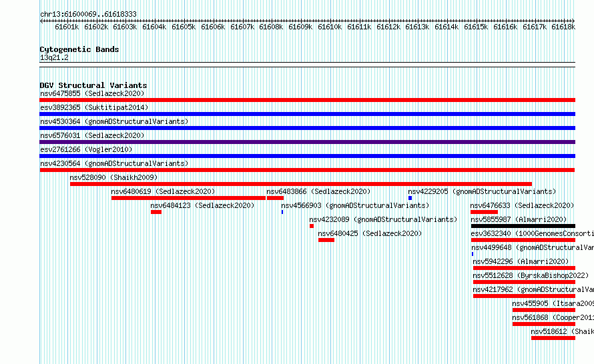This screenshot has height=364, width=594.
Task: Click the red bar under nsv6476633
Action: (x=484, y=212)
